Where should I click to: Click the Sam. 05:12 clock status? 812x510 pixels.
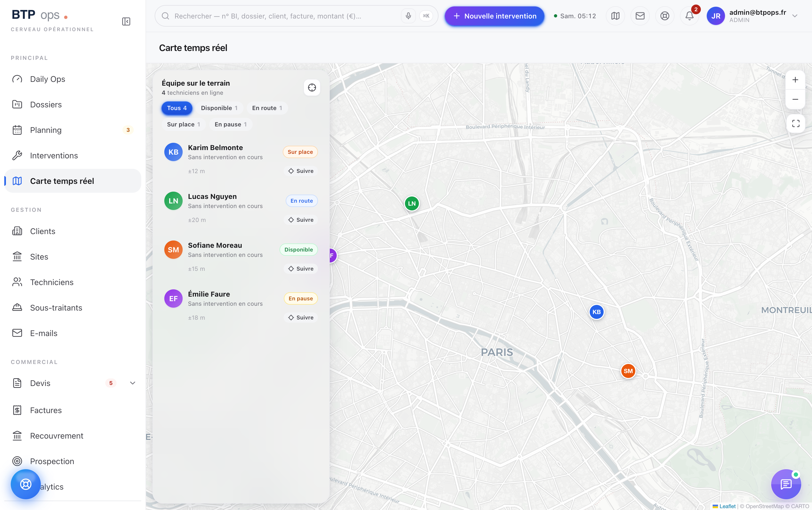coord(575,16)
